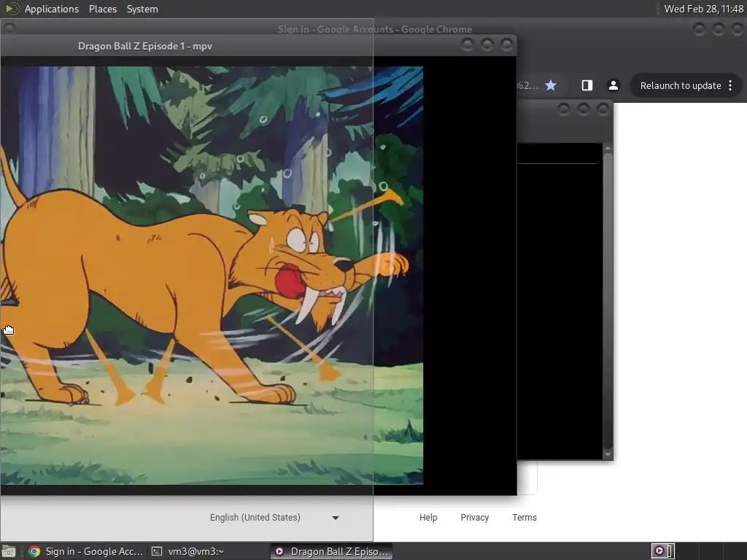
Task: Maximize the Google Chrome window
Action: point(718,29)
